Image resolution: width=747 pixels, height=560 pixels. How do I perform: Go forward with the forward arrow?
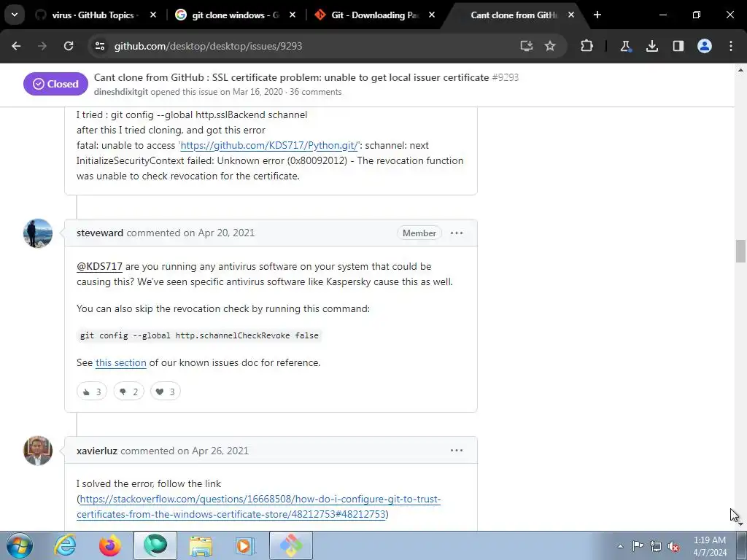click(x=42, y=46)
